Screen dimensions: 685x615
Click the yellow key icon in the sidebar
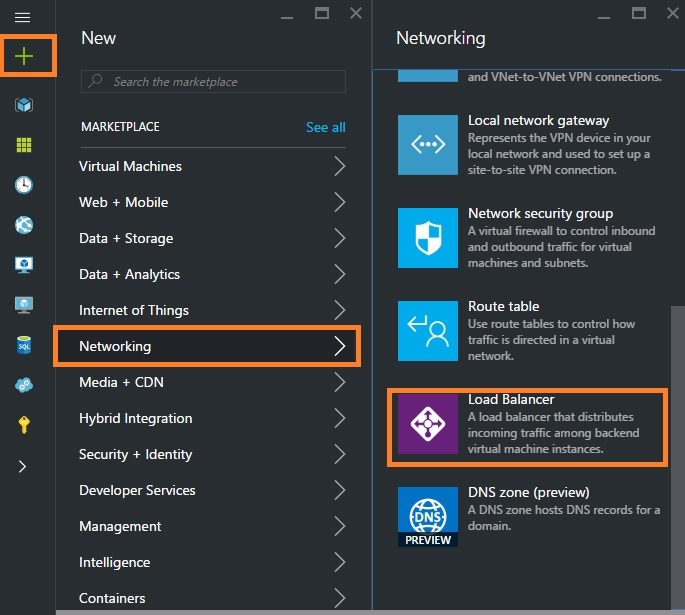tap(24, 425)
